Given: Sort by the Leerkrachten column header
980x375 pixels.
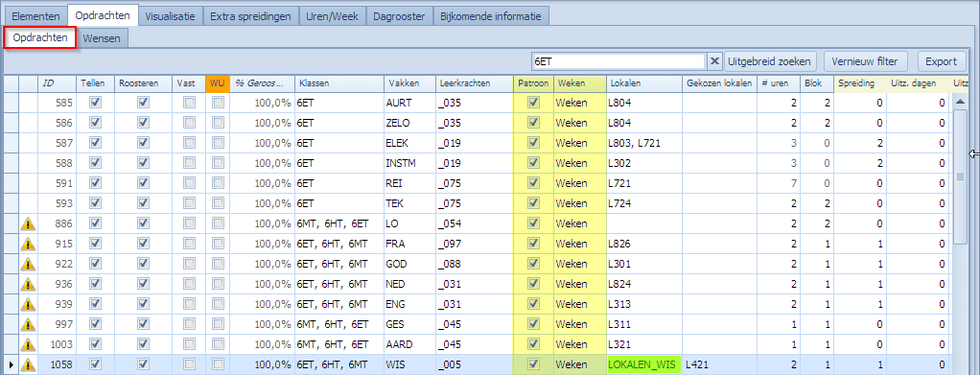Looking at the screenshot, I should pyautogui.click(x=474, y=83).
